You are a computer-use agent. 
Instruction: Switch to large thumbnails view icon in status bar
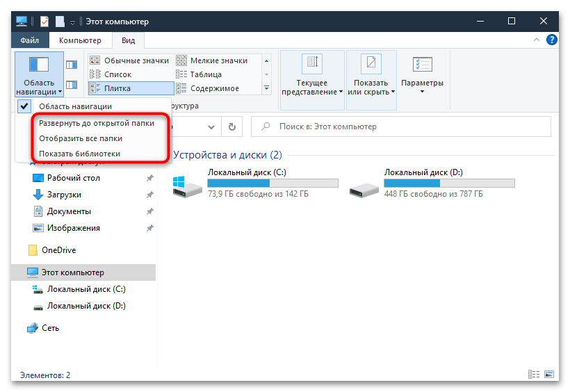point(547,375)
